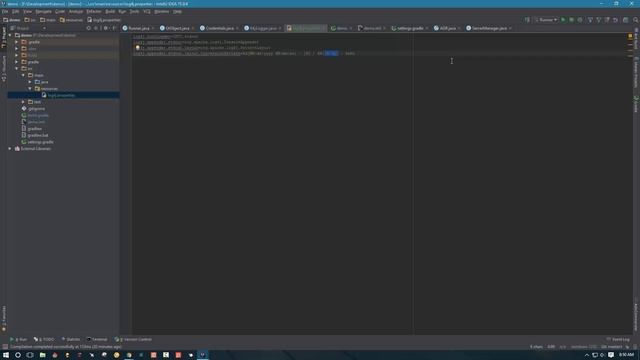This screenshot has width=640, height=360.
Task: Collapse the main folder arrow
Action: click(x=23, y=75)
